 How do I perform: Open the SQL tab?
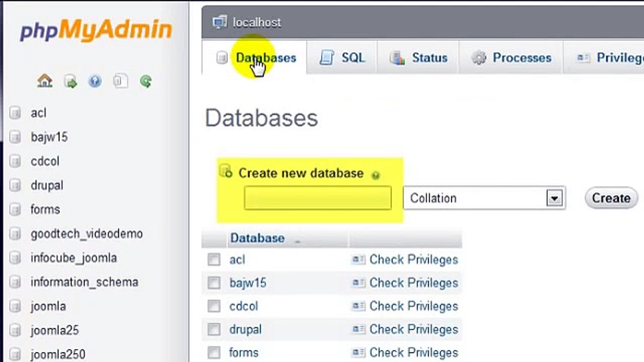[342, 58]
